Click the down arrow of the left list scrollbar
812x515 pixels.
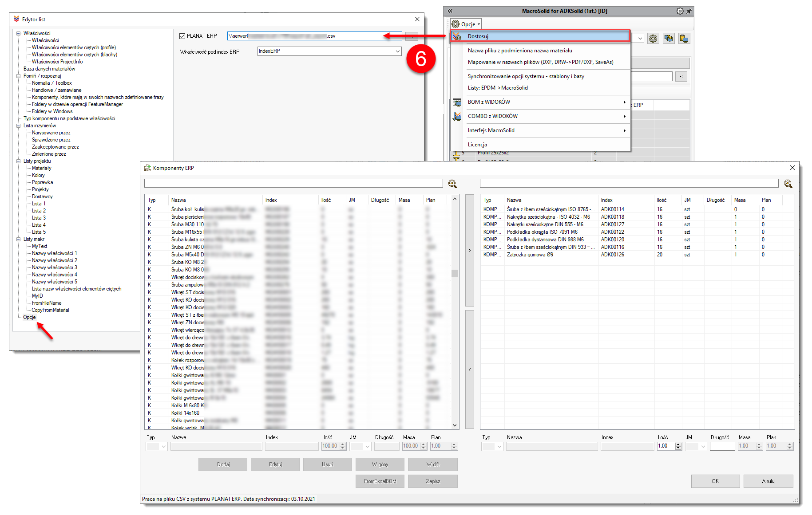click(x=455, y=425)
